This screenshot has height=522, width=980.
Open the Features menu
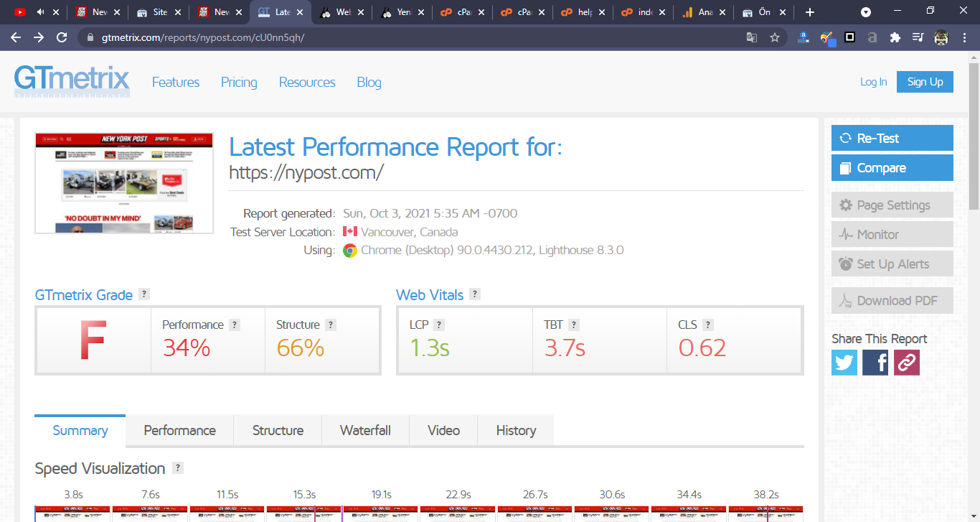coord(176,83)
